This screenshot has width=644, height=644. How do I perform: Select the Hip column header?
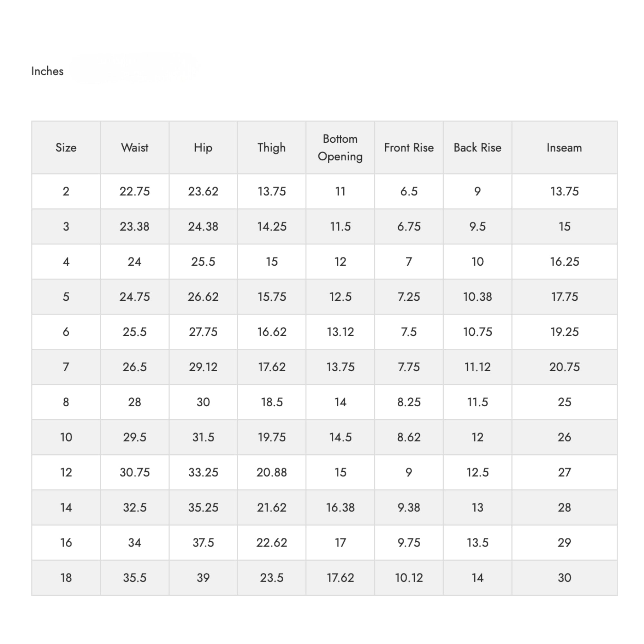[x=203, y=148]
